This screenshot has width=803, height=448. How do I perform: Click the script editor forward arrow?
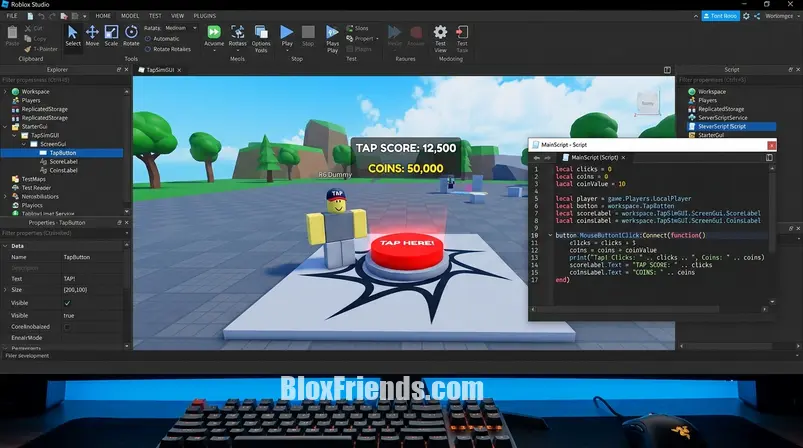[547, 158]
